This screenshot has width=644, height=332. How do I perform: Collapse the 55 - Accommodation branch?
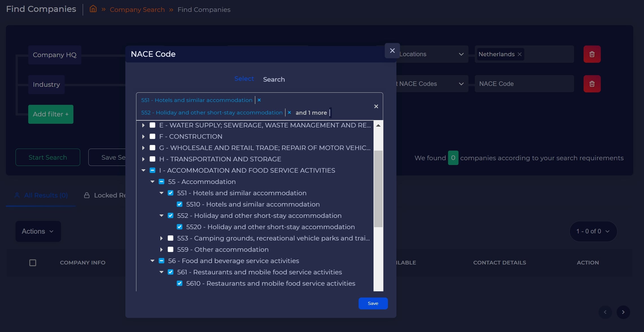(x=152, y=182)
